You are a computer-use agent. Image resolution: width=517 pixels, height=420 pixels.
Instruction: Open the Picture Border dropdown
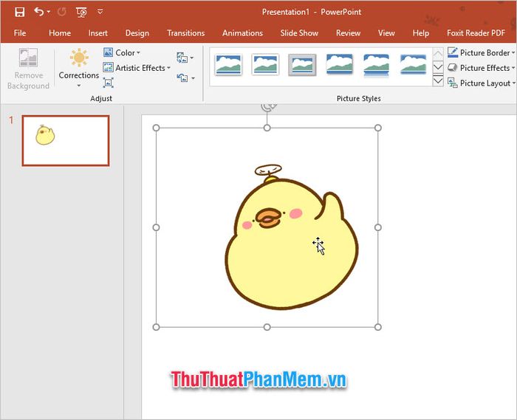482,53
